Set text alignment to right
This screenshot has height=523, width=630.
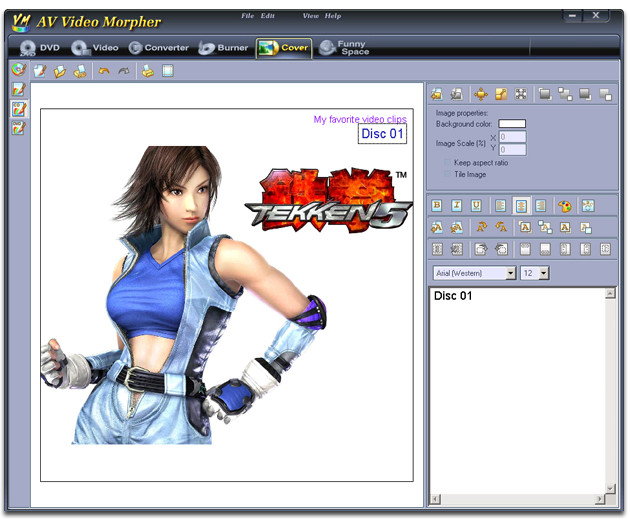(x=541, y=206)
